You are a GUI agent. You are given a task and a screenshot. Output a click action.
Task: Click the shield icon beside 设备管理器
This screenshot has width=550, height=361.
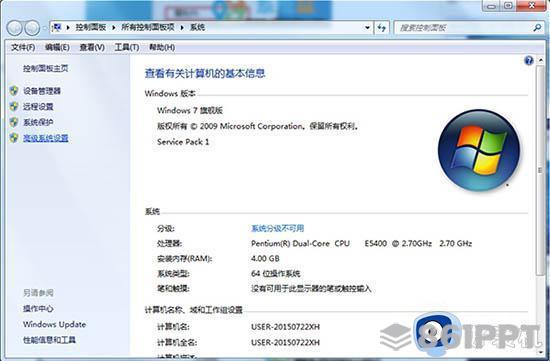coord(14,91)
